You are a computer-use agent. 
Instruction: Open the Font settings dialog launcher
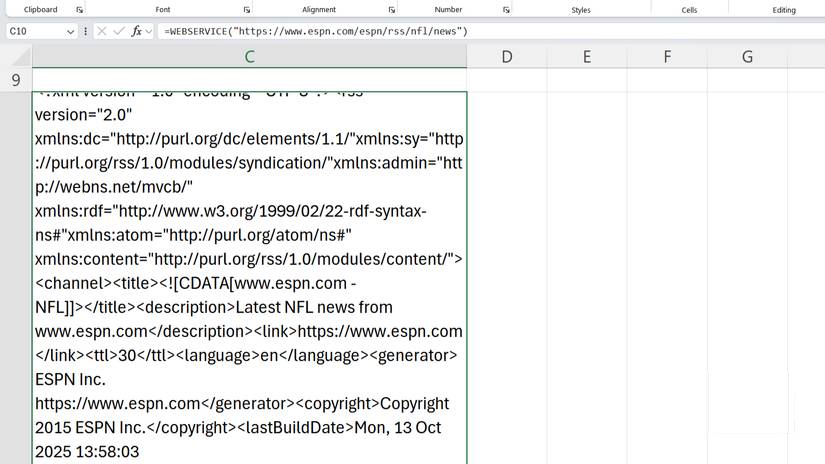[247, 10]
